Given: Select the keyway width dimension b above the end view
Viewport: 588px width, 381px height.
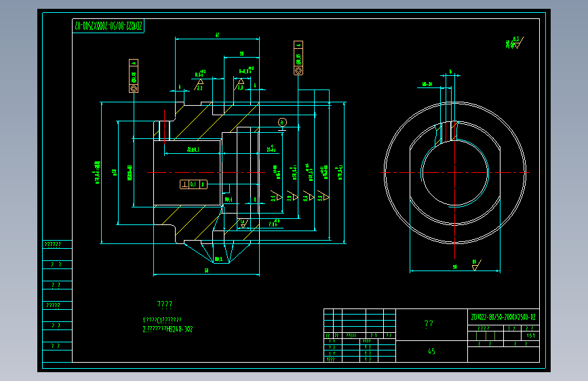Looking at the screenshot, I should point(450,72).
